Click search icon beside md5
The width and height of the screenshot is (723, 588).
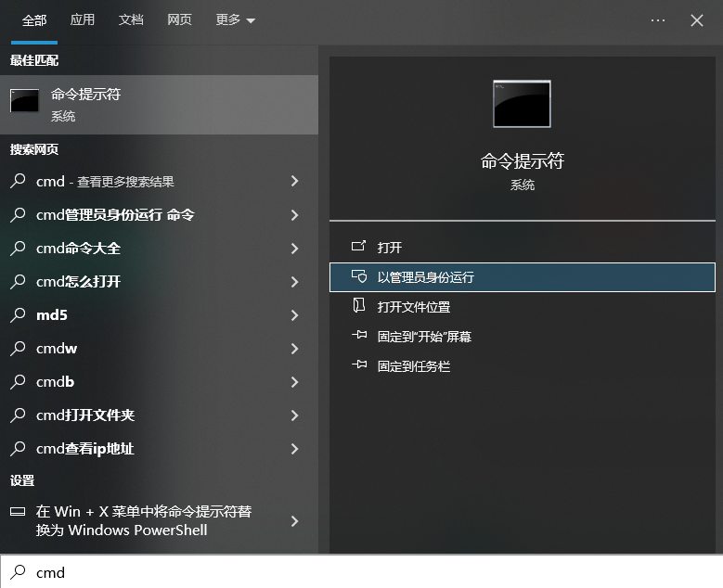pyautogui.click(x=18, y=314)
